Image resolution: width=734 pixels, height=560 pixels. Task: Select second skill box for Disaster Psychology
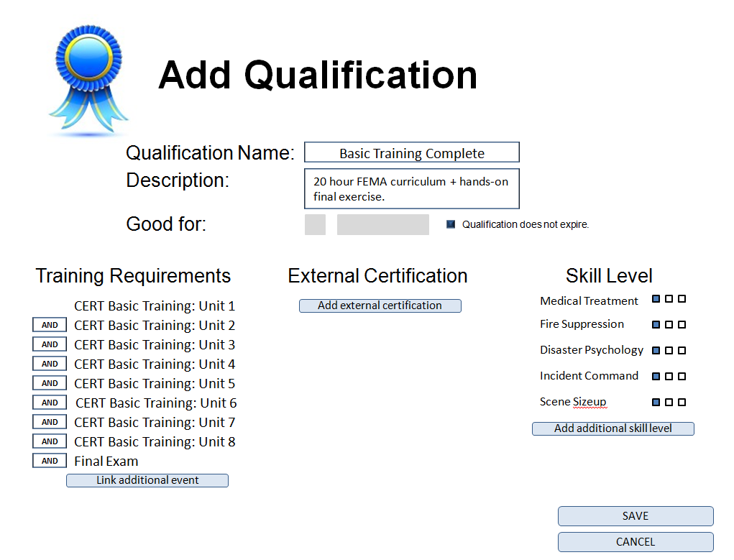(x=669, y=350)
